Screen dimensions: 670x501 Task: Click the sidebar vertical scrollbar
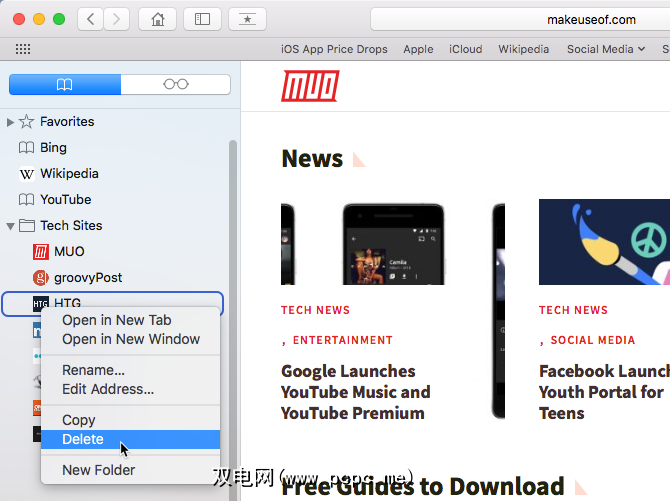point(233,320)
